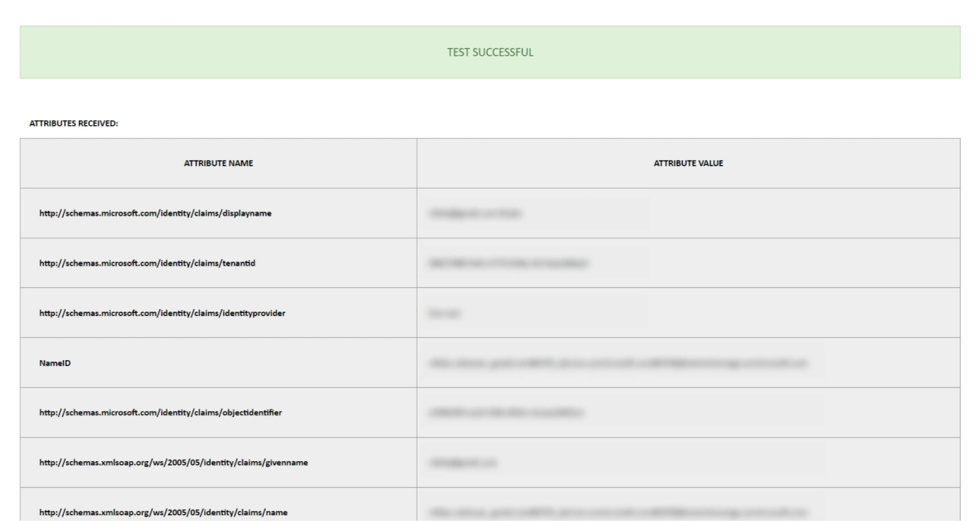Click the blurred displayname attribute value
980x521 pixels.
click(475, 213)
